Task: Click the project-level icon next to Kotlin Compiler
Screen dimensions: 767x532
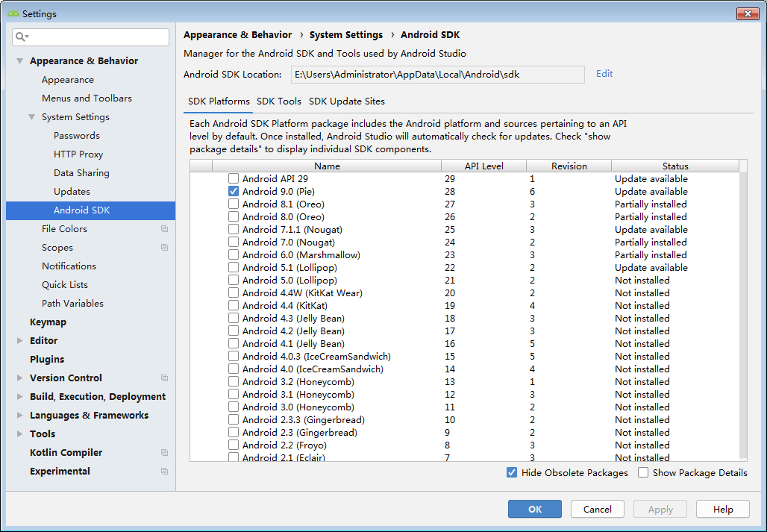Action: point(164,453)
